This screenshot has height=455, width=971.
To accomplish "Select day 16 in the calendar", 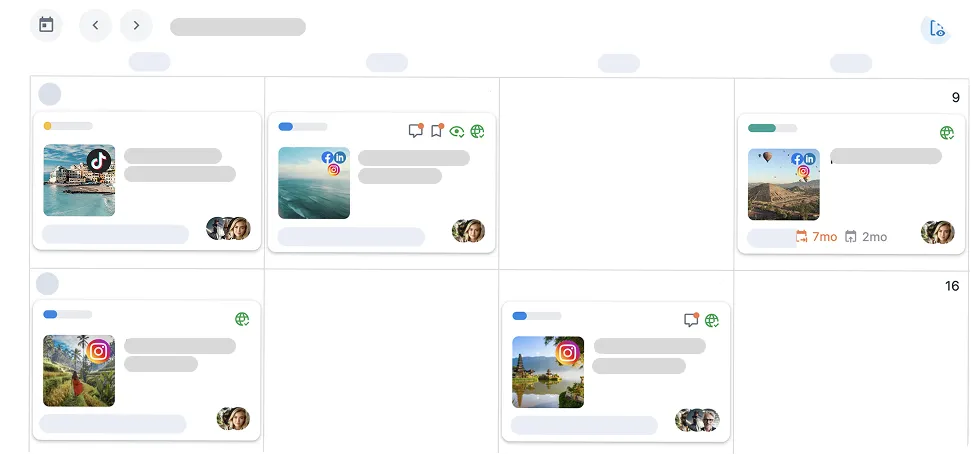I will tap(952, 286).
